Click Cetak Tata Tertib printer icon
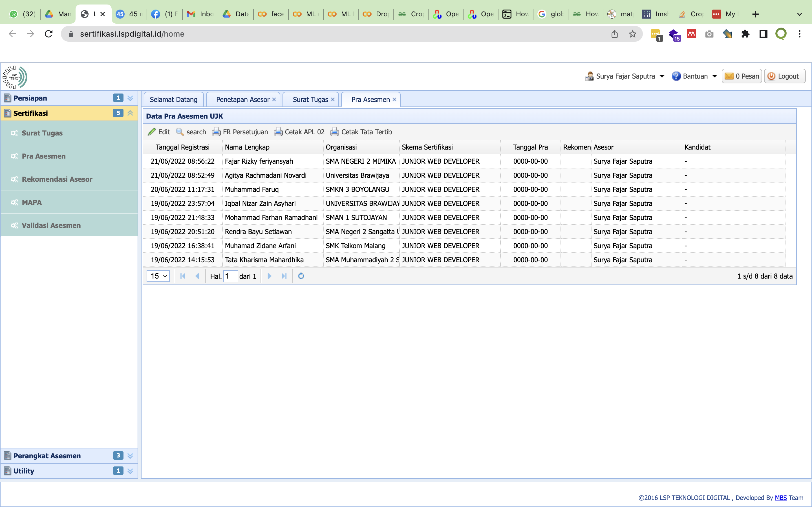Viewport: 812px width, 507px height. coord(335,132)
